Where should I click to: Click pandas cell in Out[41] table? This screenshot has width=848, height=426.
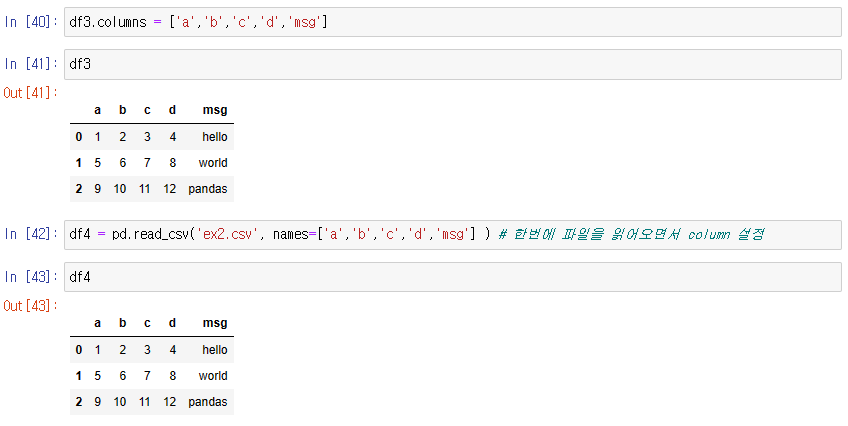pyautogui.click(x=208, y=189)
